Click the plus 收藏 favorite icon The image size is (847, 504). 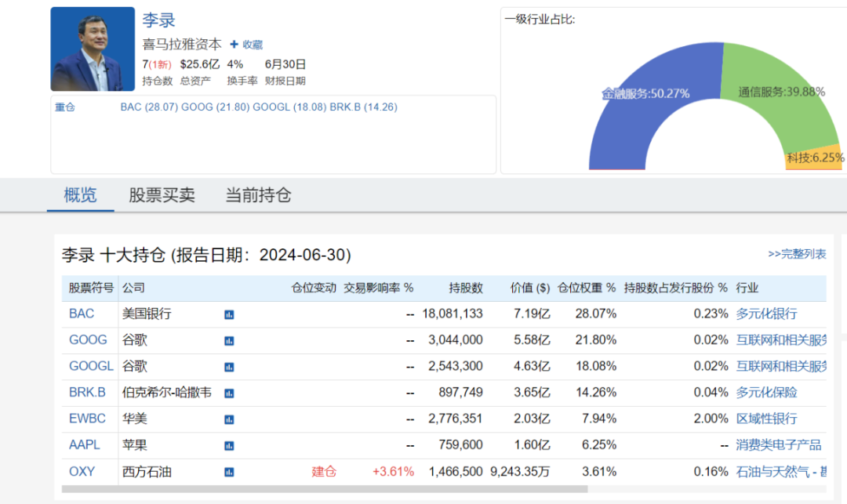[x=234, y=45]
